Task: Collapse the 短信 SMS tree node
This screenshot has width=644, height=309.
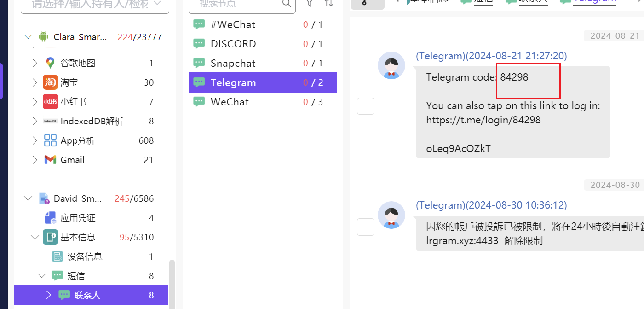Action: (x=42, y=276)
